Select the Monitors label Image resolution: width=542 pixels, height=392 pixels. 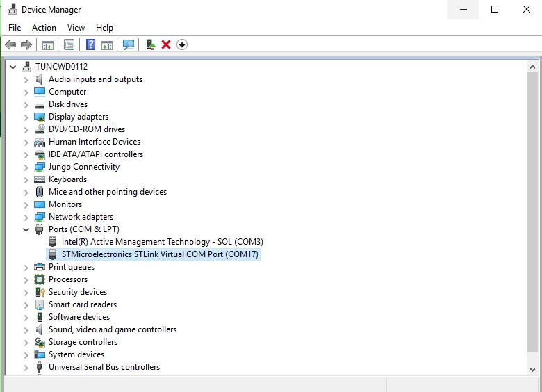point(65,204)
